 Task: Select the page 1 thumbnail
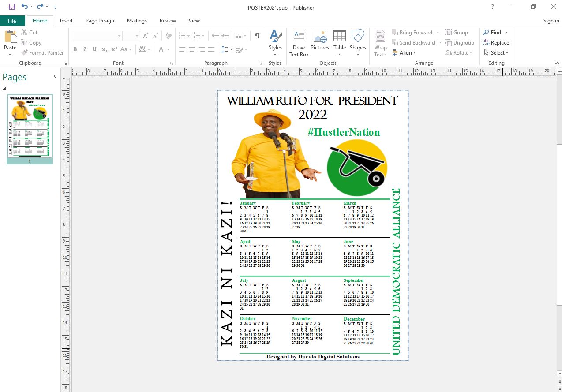pos(30,127)
